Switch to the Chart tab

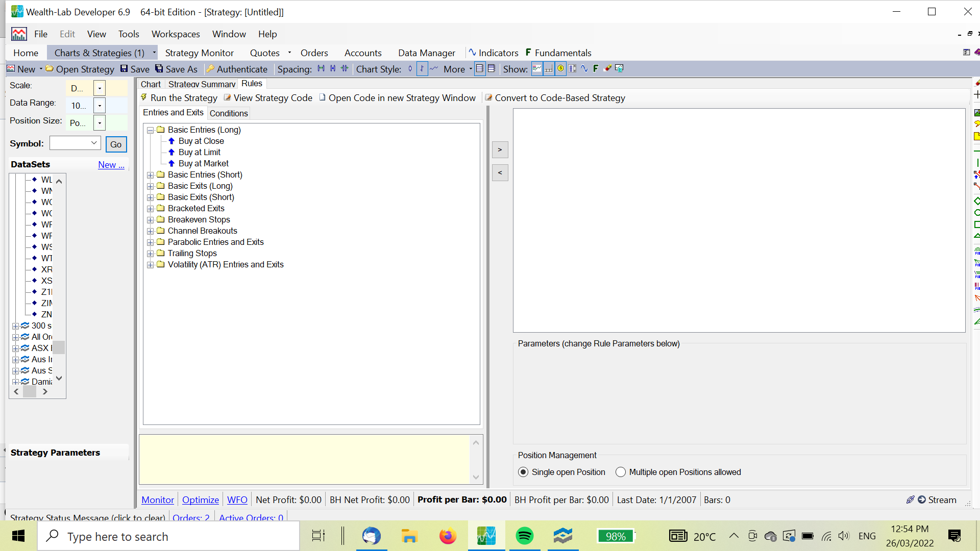(151, 84)
